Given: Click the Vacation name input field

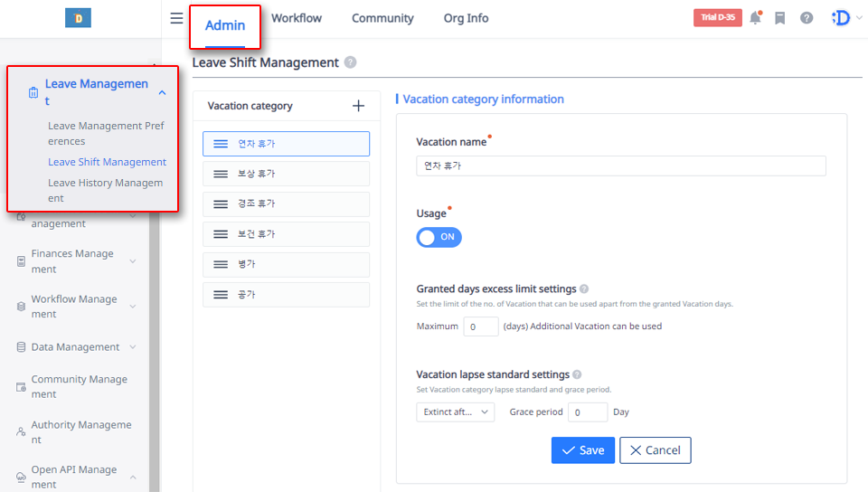Looking at the screenshot, I should pyautogui.click(x=620, y=166).
